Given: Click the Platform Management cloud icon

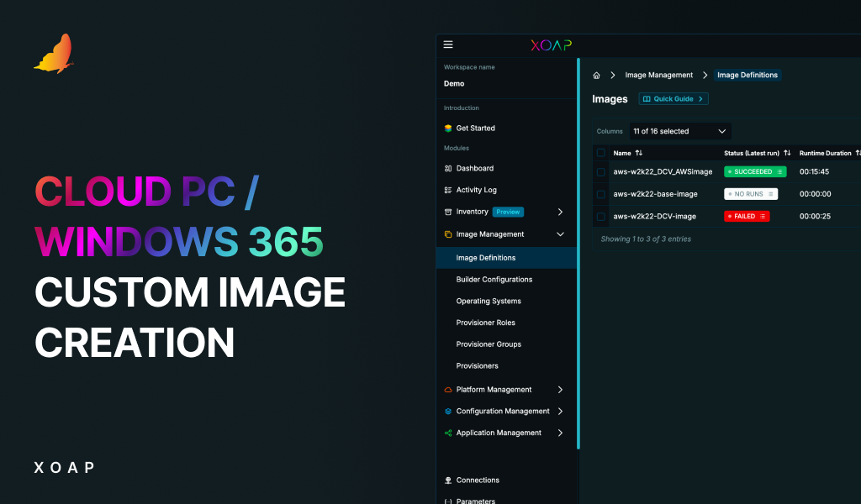Looking at the screenshot, I should pos(448,390).
